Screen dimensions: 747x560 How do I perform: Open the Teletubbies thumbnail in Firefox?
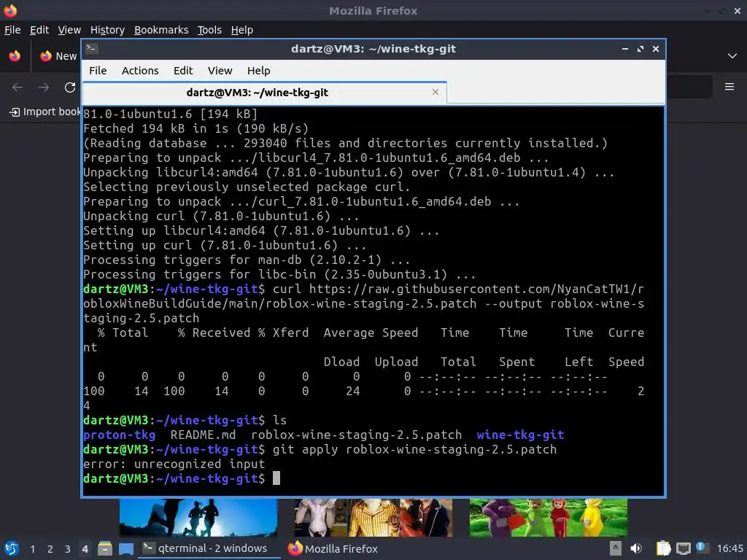[549, 518]
